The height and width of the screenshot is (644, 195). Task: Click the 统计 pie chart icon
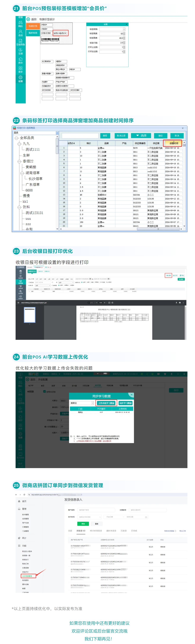[x=19, y=538]
